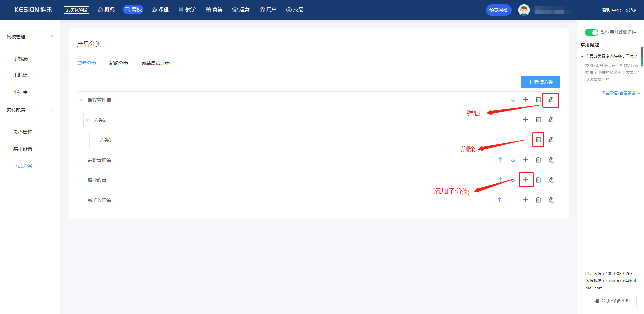Add subcategory under 进阶管理篇
The height and width of the screenshot is (314, 644).
(526, 160)
